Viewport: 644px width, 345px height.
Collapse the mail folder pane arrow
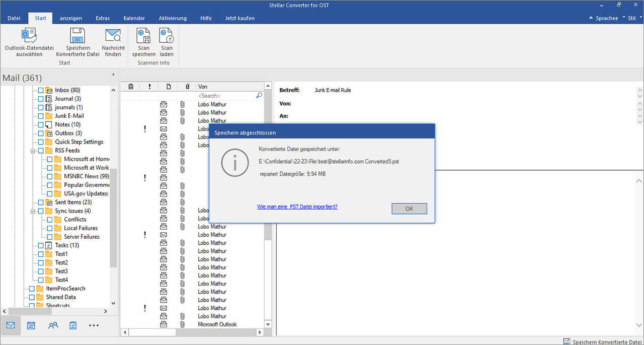pos(113,75)
